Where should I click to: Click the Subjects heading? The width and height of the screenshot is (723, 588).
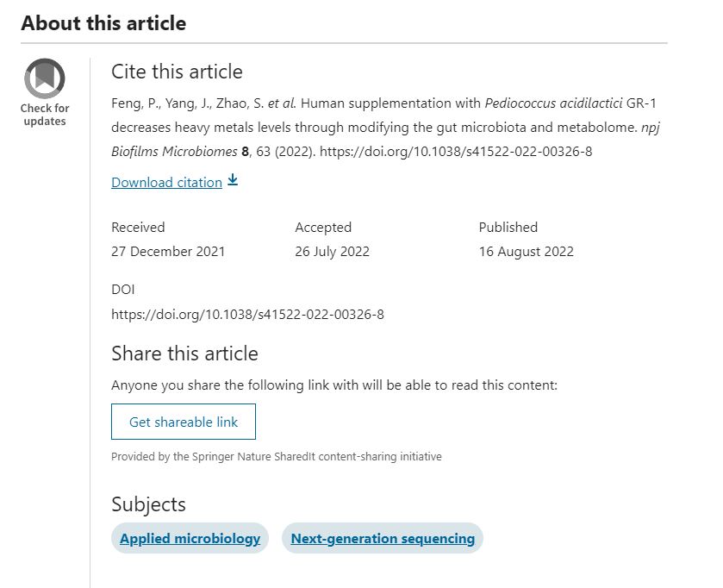coord(148,504)
